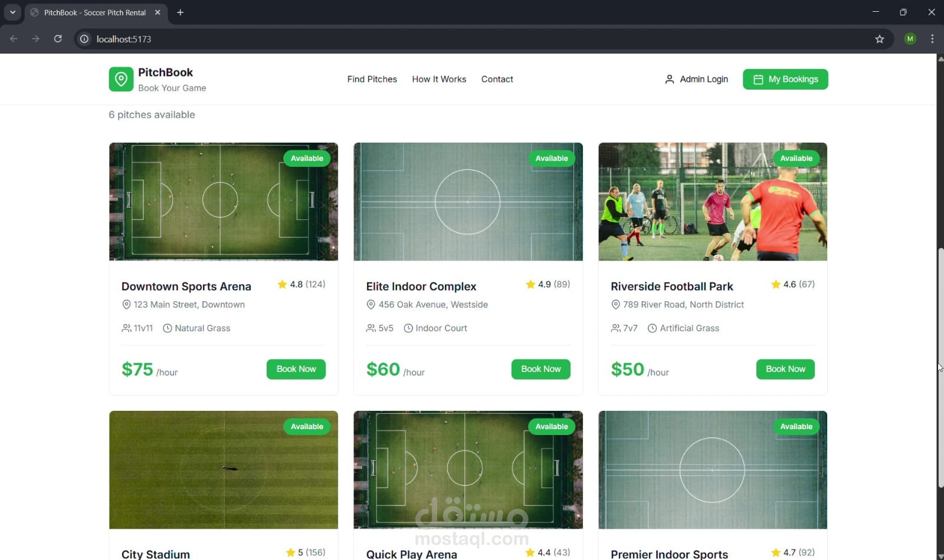
Task: Click the $75 /hour price
Action: click(x=149, y=370)
